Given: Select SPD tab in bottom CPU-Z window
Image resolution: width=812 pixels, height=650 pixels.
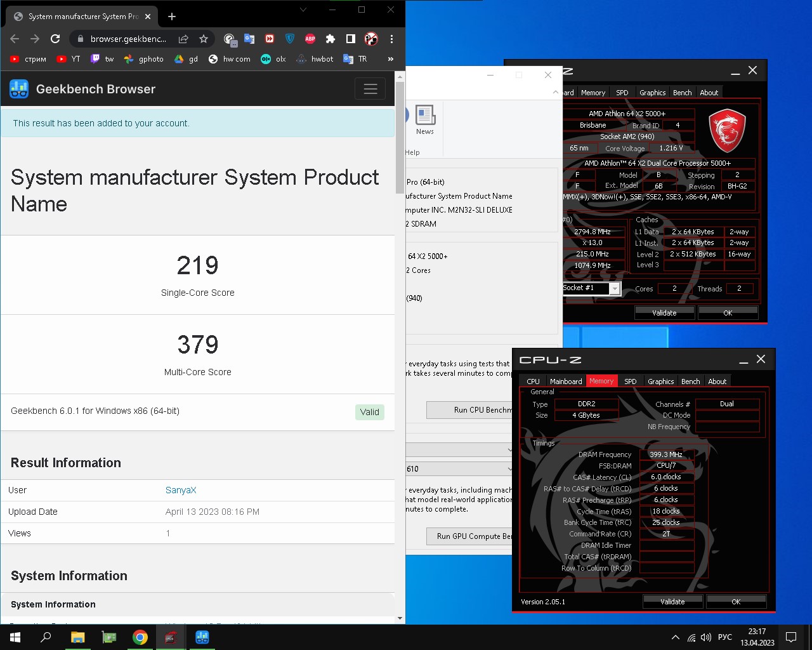Looking at the screenshot, I should tap(631, 381).
